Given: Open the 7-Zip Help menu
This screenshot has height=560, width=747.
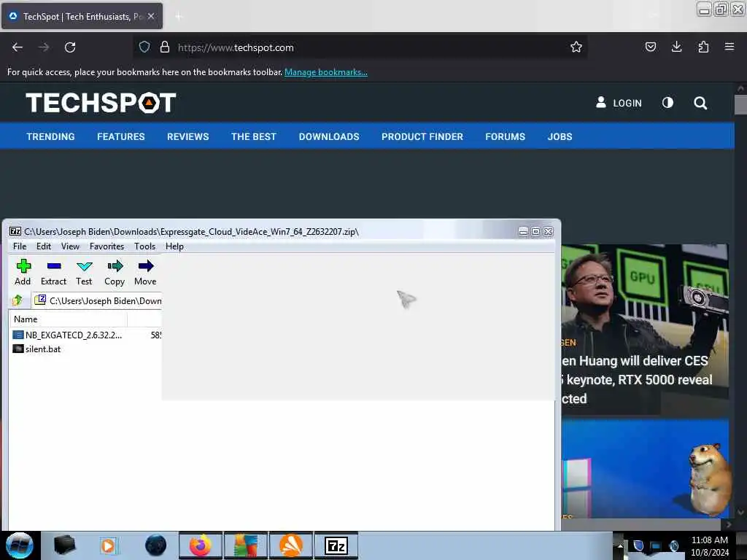Looking at the screenshot, I should coord(174,246).
